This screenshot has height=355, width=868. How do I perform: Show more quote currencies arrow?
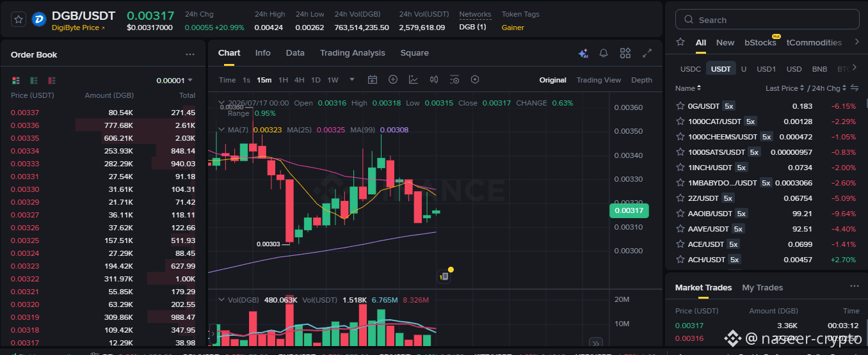(855, 69)
